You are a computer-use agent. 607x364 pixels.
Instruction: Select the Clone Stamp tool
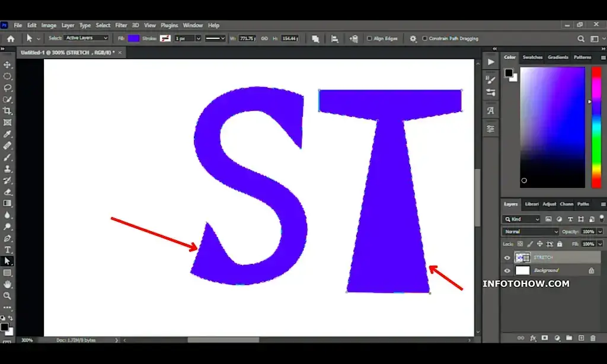click(x=7, y=169)
